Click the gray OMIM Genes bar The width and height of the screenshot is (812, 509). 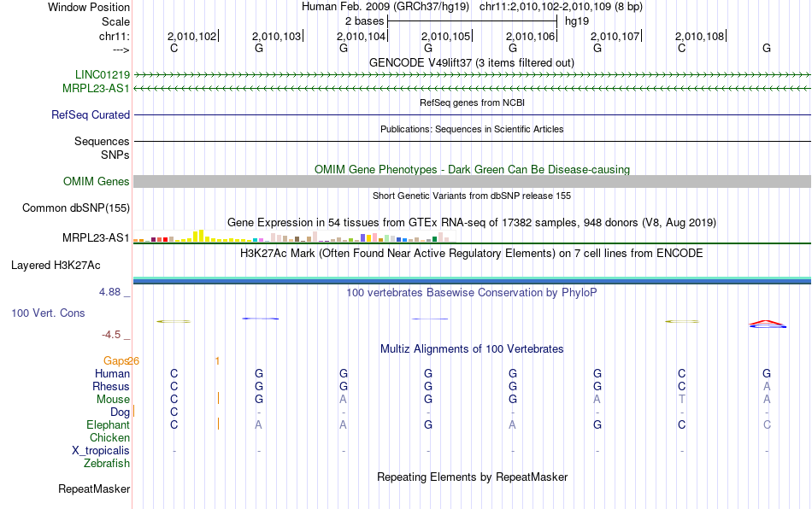pyautogui.click(x=473, y=182)
